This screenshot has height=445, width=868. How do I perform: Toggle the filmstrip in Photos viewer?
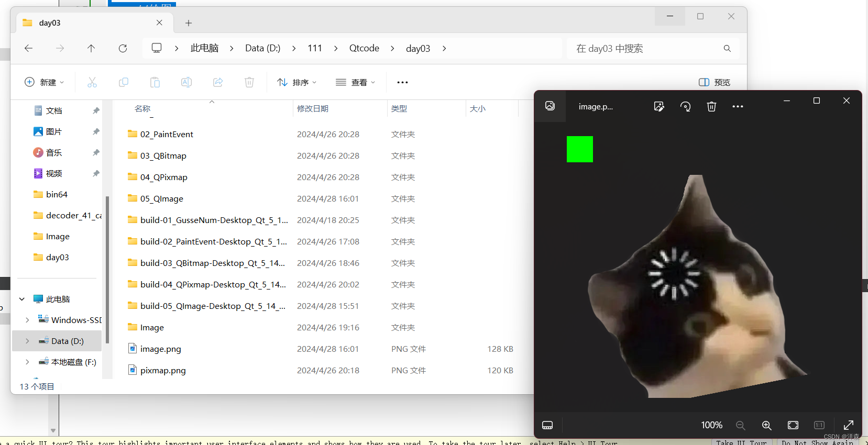(x=547, y=425)
